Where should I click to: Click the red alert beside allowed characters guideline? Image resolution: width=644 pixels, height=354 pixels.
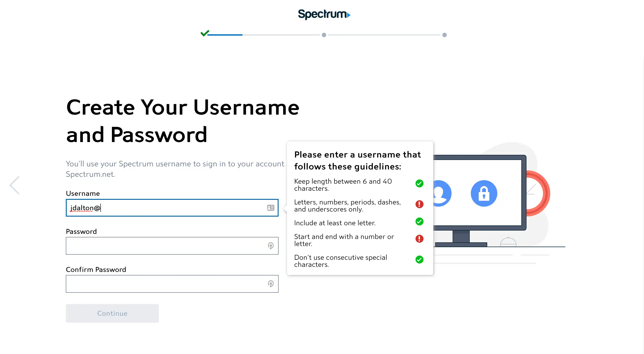click(x=420, y=204)
